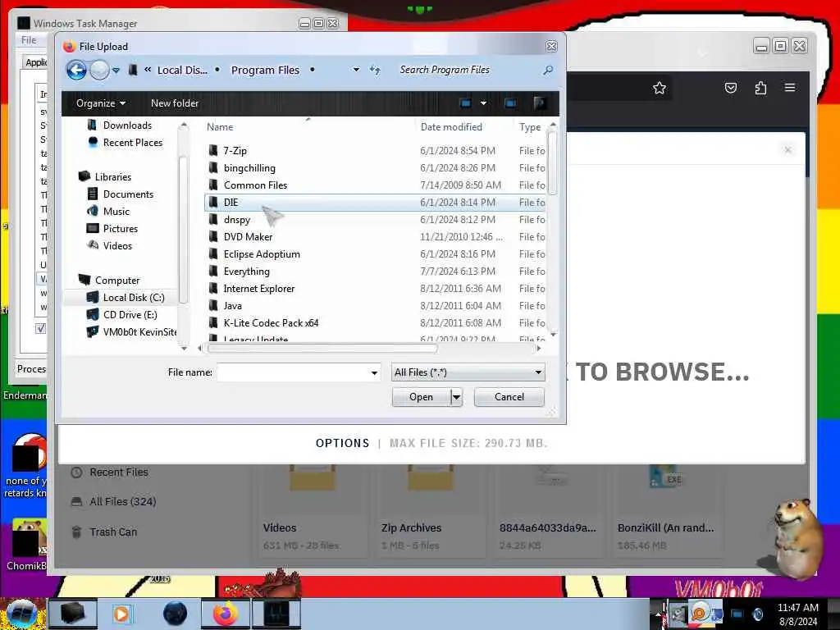Image resolution: width=840 pixels, height=630 pixels.
Task: Open the All Files (*.*) type dropdown
Action: (x=468, y=372)
